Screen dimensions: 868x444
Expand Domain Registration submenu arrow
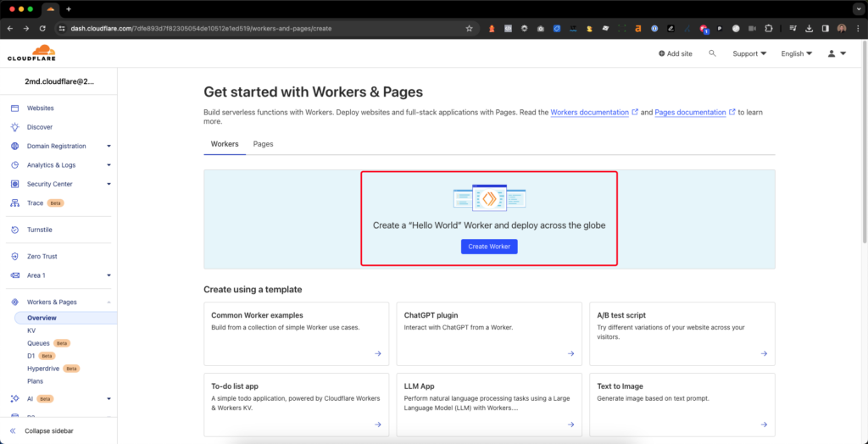coord(109,146)
